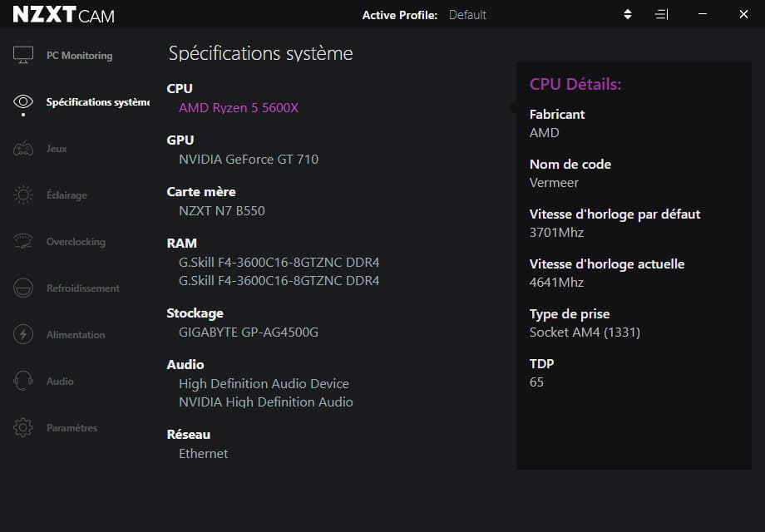Image resolution: width=765 pixels, height=532 pixels.
Task: Click the Active Profile label
Action: point(400,15)
